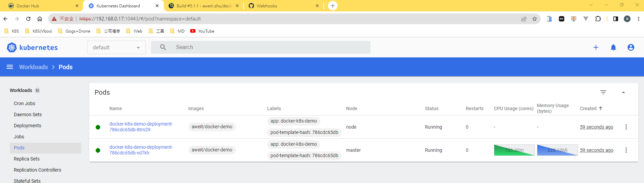The image size is (644, 183).
Task: Open Daemon Sets in sidebar
Action: [x=28, y=115]
